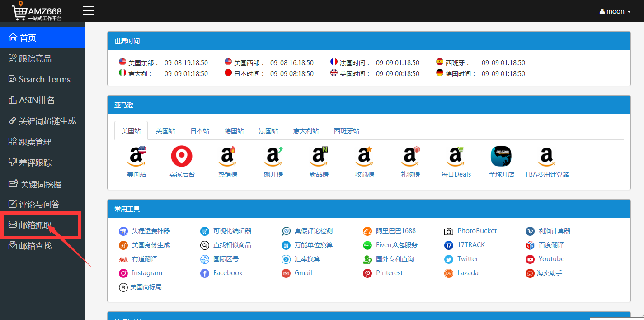Click the 有道翻译 icon
Screen dimensions: 644x320
(x=123, y=259)
